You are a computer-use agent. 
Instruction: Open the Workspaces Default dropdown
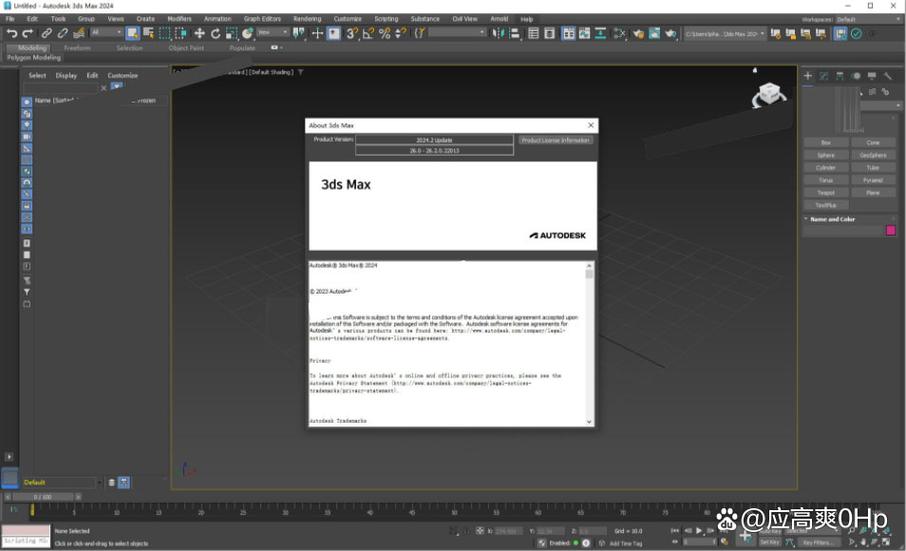868,19
